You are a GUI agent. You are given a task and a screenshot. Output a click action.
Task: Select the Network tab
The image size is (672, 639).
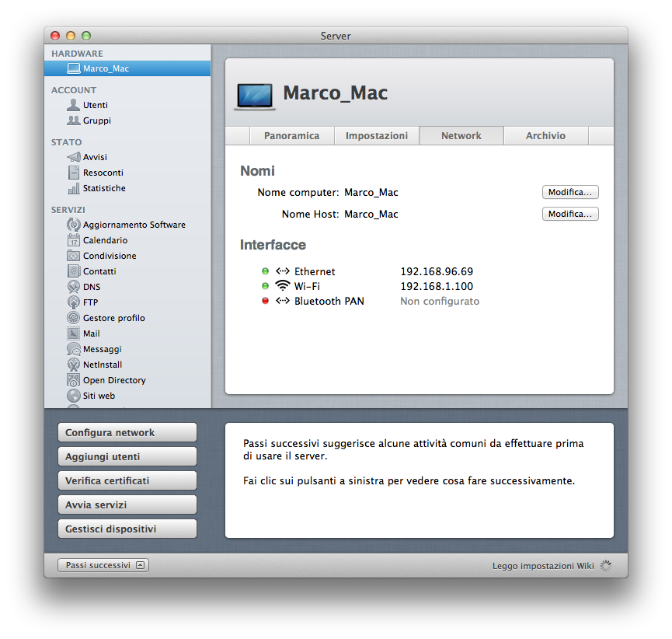pyautogui.click(x=461, y=135)
